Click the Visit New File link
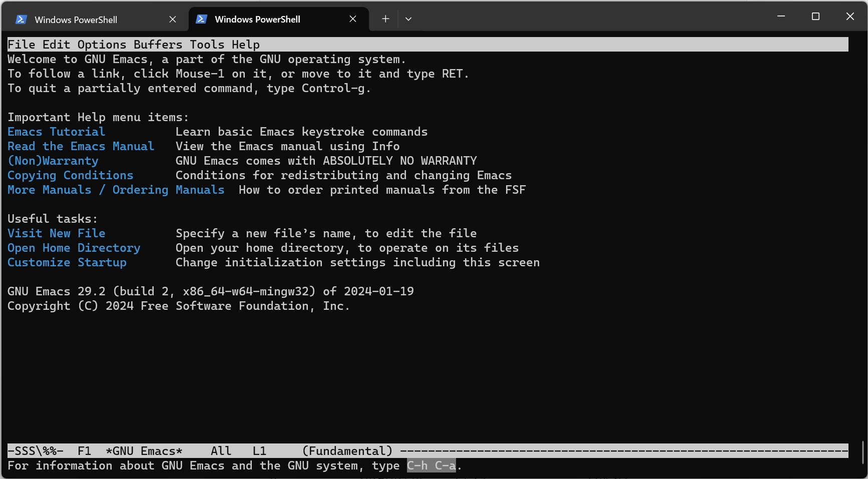 click(57, 233)
